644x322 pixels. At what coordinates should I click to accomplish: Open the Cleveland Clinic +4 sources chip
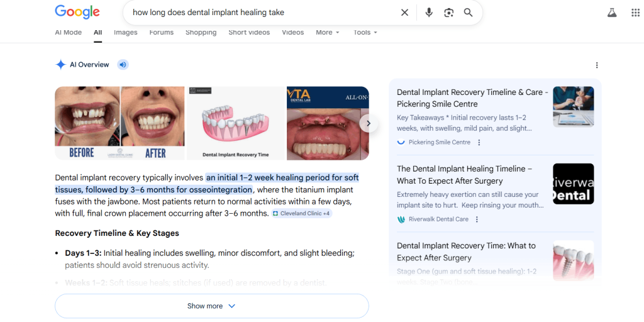[301, 214]
